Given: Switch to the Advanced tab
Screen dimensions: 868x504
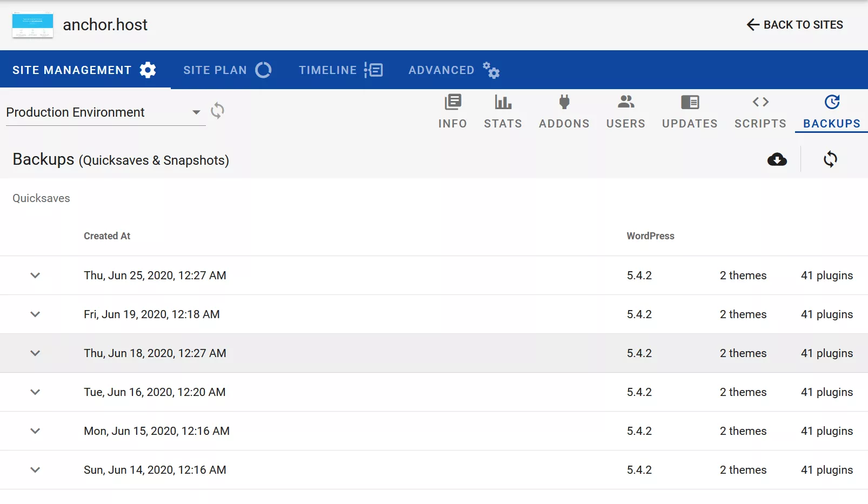Looking at the screenshot, I should tap(453, 70).
